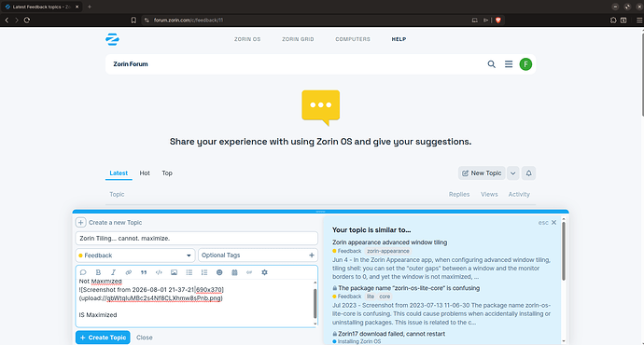This screenshot has height=345, width=644.
Task: Insert preformatted code with the code icon
Action: [159, 272]
